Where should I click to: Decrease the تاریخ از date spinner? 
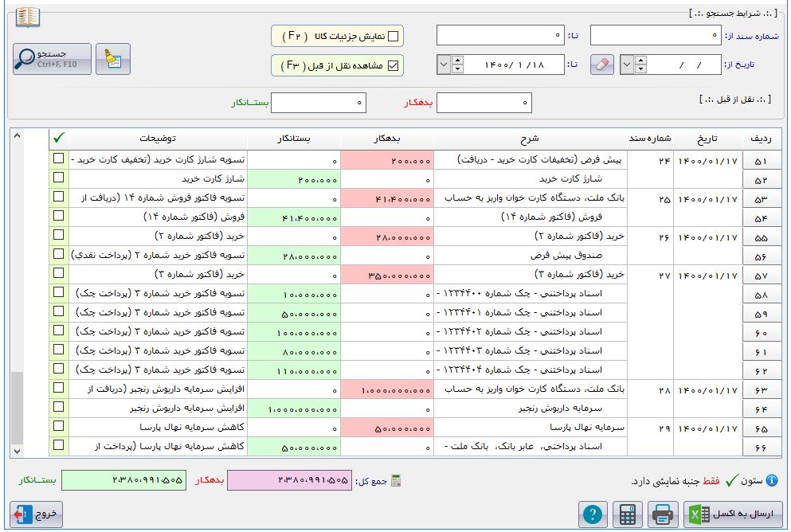(640, 69)
